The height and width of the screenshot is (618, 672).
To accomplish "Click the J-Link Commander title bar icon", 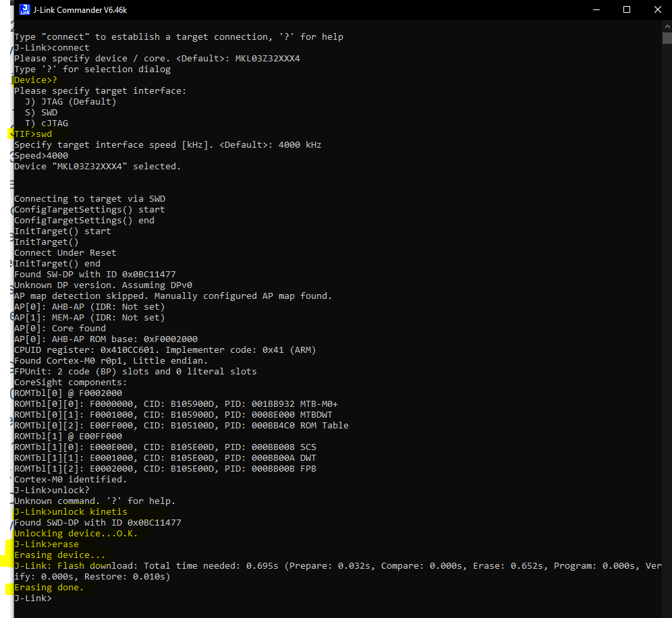I will click(x=24, y=9).
